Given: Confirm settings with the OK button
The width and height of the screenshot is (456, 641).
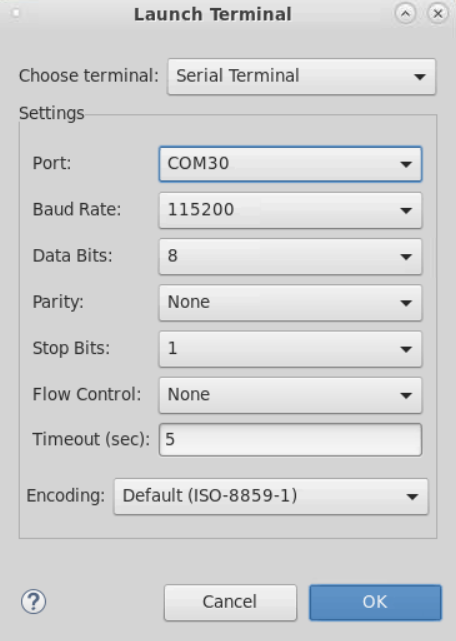Looking at the screenshot, I should tap(375, 602).
